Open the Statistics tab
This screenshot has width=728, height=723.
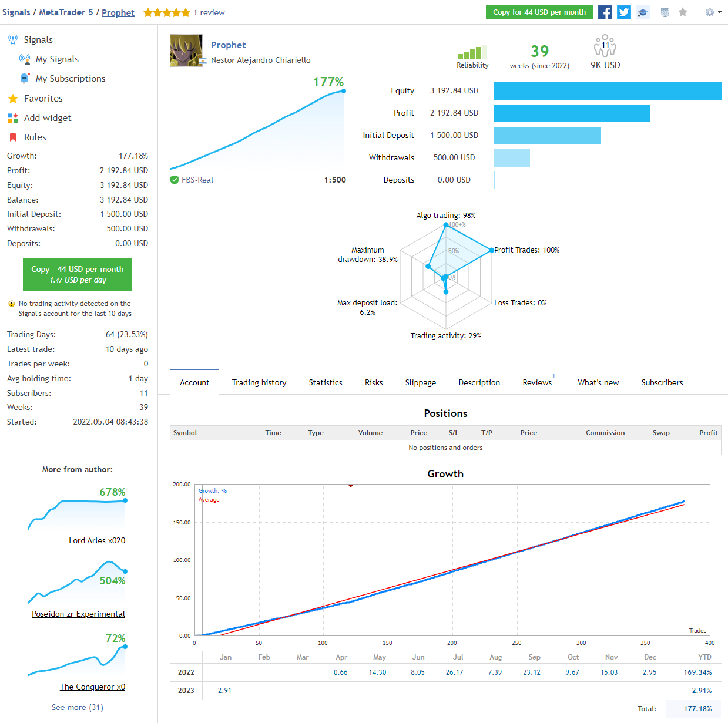pyautogui.click(x=326, y=382)
